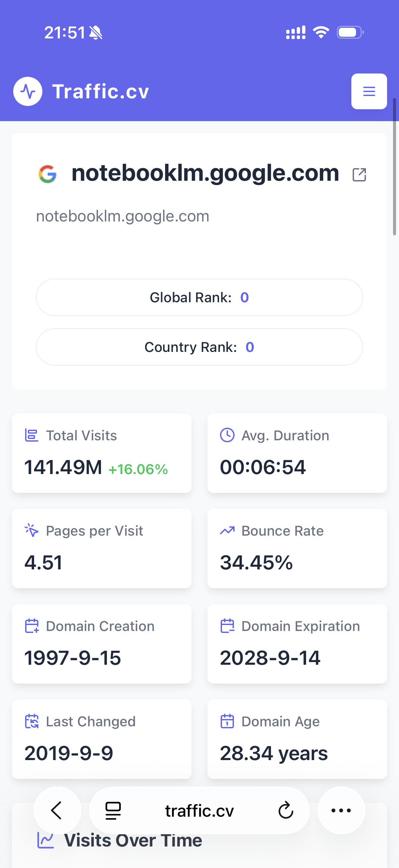399x868 pixels.
Task: Click the Traffic.cv pulse logo icon
Action: point(27,91)
